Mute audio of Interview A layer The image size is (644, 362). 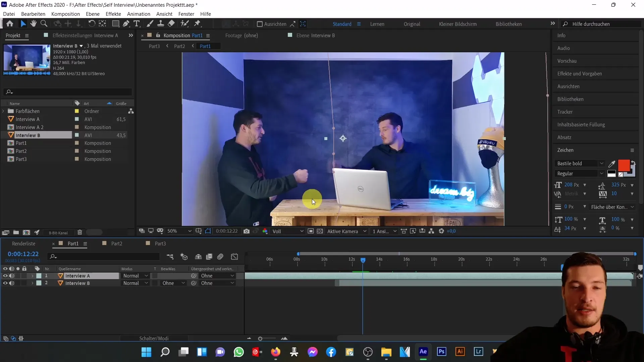[12, 276]
